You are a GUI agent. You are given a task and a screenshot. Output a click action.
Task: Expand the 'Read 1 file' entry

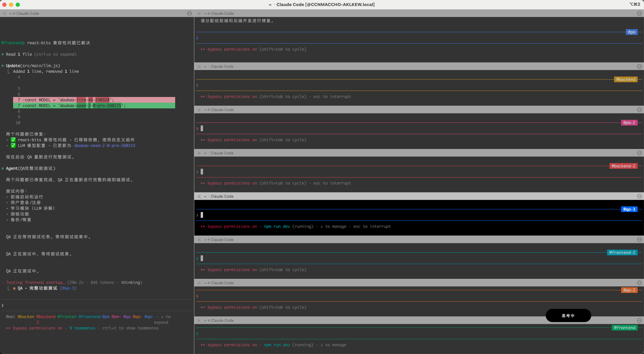[19, 54]
